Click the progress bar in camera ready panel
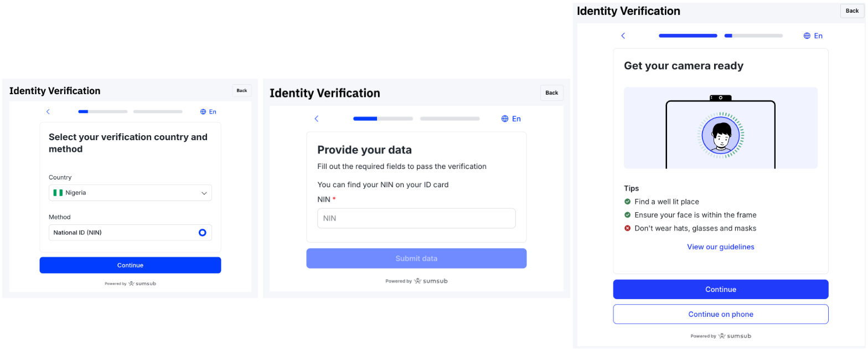868x349 pixels. point(720,36)
